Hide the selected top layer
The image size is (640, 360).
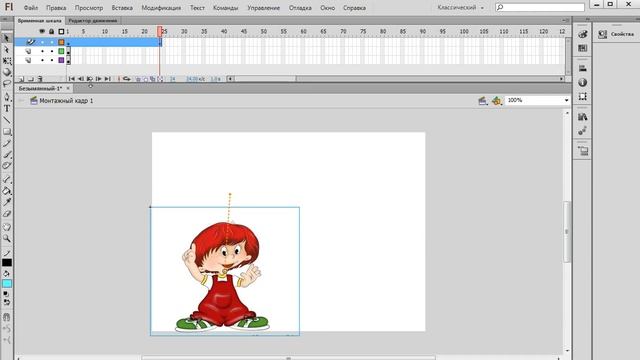(x=42, y=42)
